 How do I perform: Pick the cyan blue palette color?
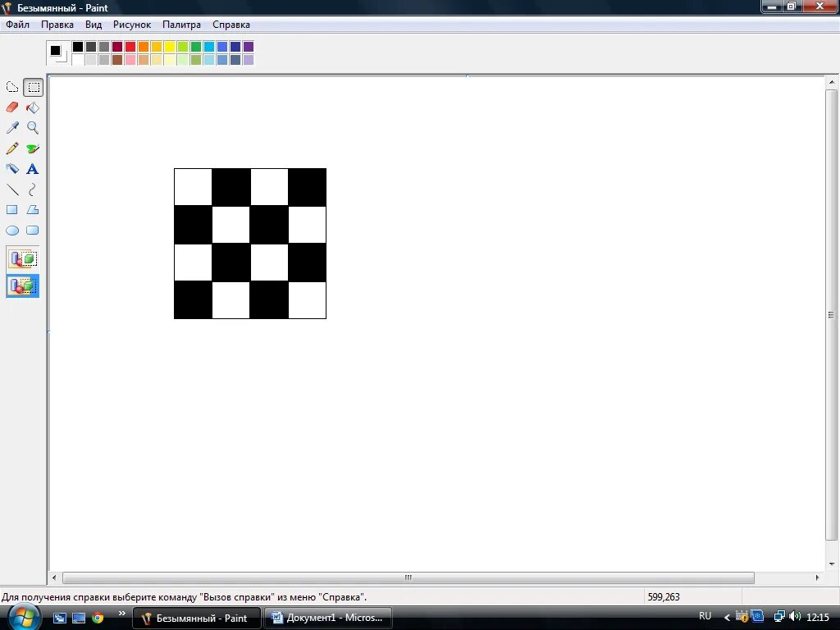pyautogui.click(x=209, y=47)
